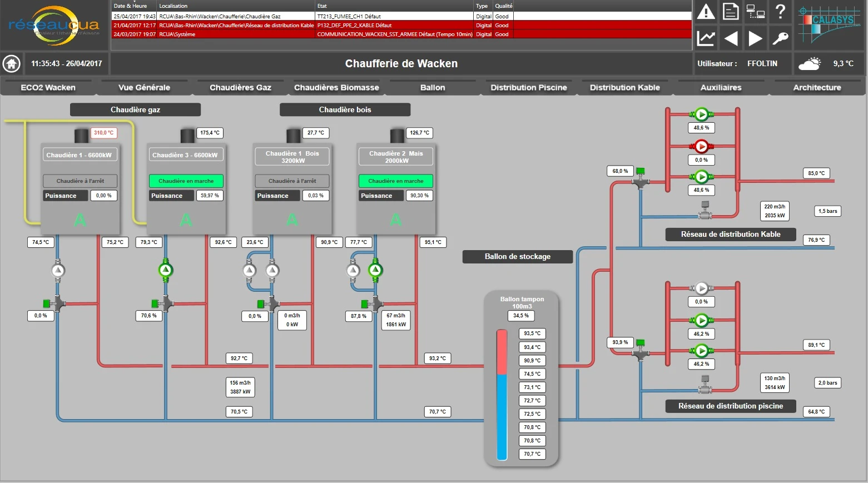Click the weather cloud icon next to 9,3 °C
868x483 pixels.
click(810, 63)
